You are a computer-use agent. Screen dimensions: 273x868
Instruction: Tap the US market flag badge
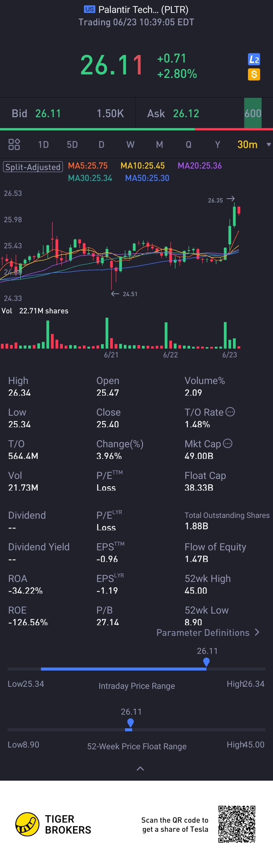coord(89,9)
